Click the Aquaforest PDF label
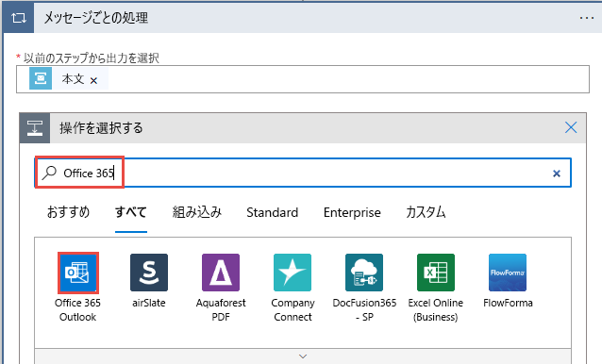The height and width of the screenshot is (364, 602). pyautogui.click(x=221, y=310)
